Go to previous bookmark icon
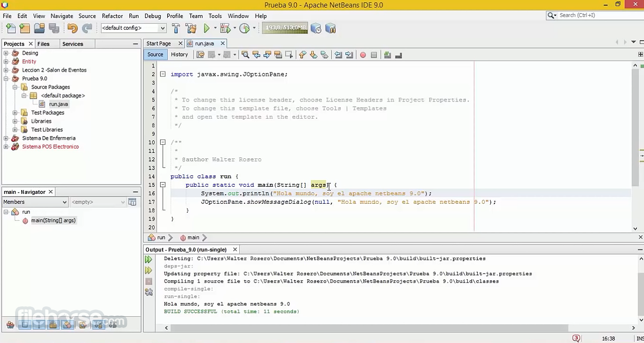 pos(302,55)
